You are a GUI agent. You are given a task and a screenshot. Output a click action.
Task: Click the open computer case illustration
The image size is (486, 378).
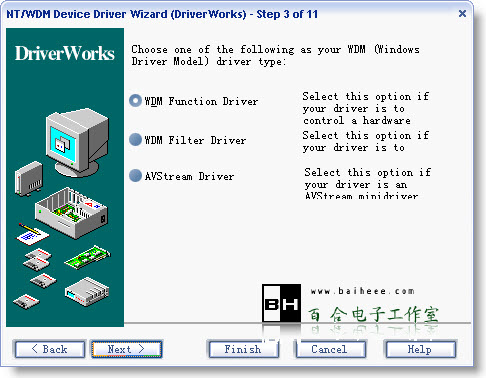coord(71,213)
